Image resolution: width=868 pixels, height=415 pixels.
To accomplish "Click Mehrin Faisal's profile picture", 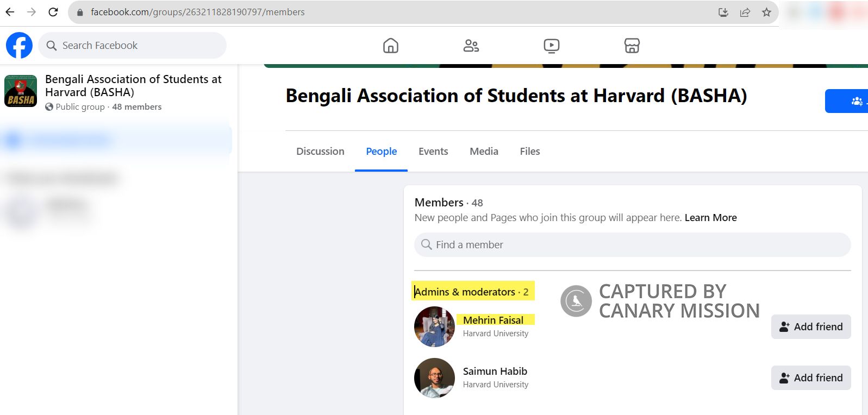I will click(x=434, y=327).
